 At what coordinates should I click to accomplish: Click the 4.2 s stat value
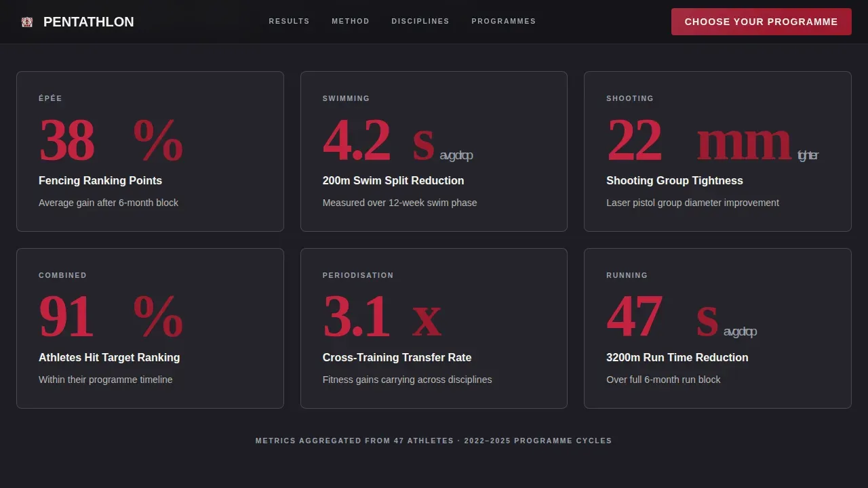[x=379, y=140]
